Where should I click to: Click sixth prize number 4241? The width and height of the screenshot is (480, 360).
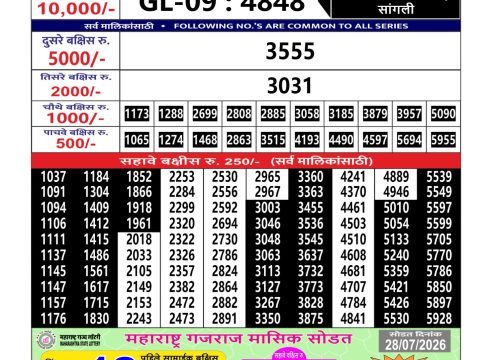353,177
